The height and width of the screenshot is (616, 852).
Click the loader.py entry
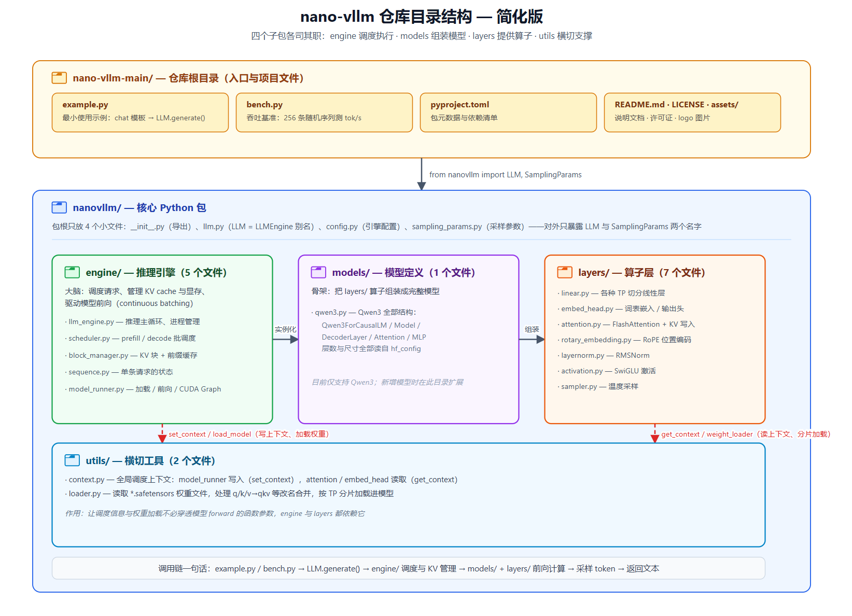229,494
